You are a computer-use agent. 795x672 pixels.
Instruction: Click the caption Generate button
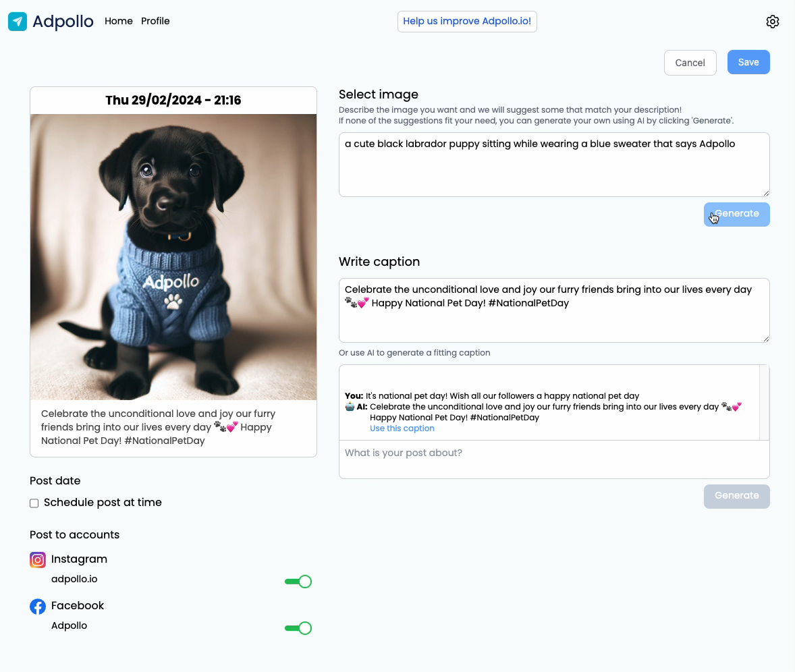tap(736, 496)
